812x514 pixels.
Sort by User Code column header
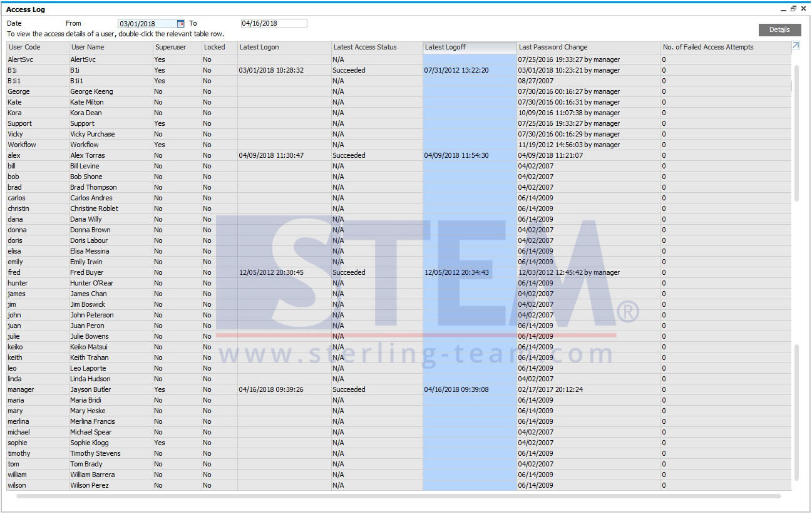[x=38, y=48]
